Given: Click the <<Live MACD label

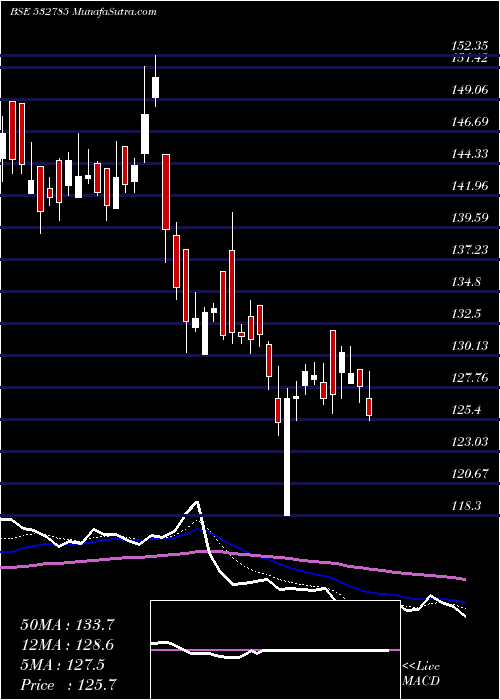Looking at the screenshot, I should point(421,674).
